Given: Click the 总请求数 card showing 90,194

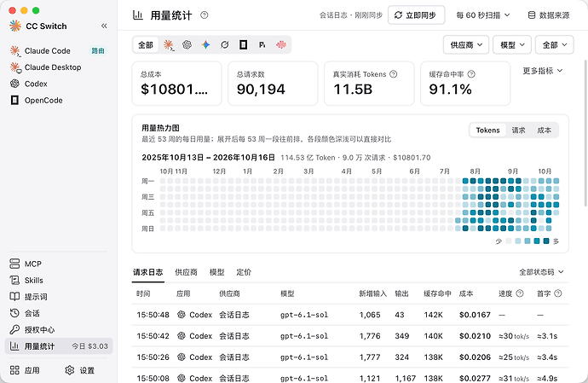Looking at the screenshot, I should point(273,84).
